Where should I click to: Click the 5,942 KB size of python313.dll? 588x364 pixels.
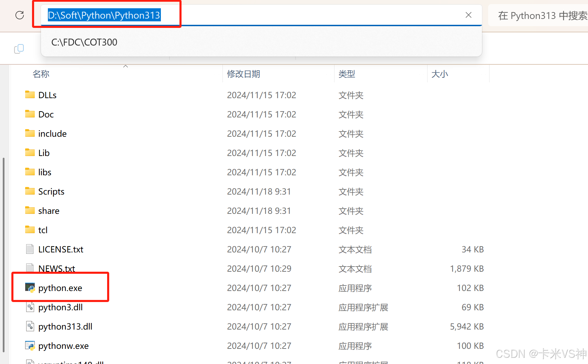tap(467, 326)
